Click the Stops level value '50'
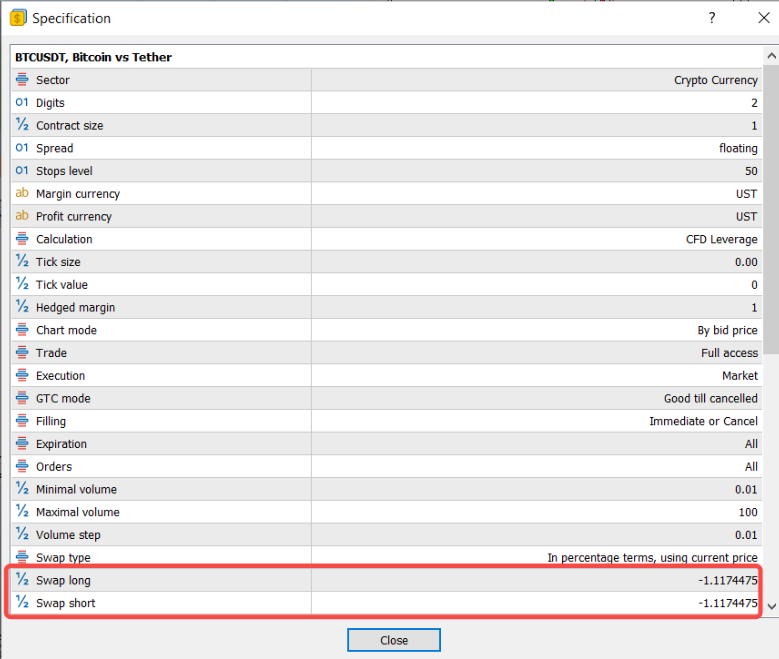This screenshot has height=659, width=779. pos(751,171)
